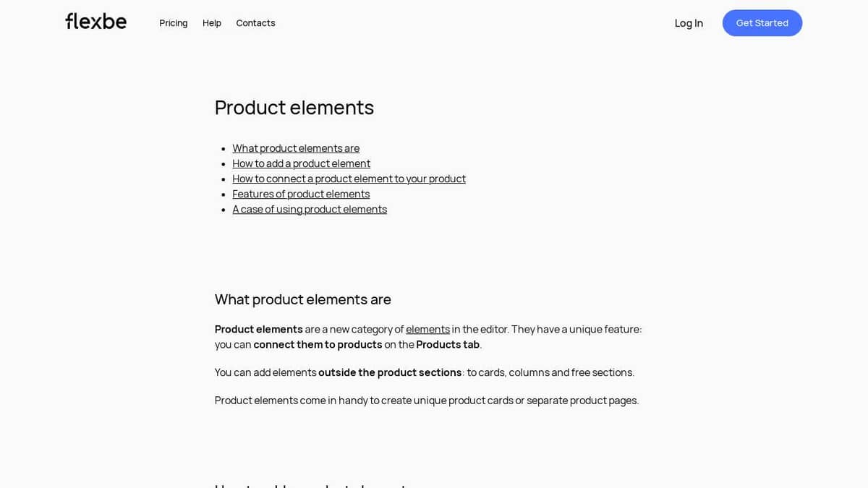Open the Help menu item
Image resolution: width=868 pixels, height=488 pixels.
pyautogui.click(x=211, y=23)
